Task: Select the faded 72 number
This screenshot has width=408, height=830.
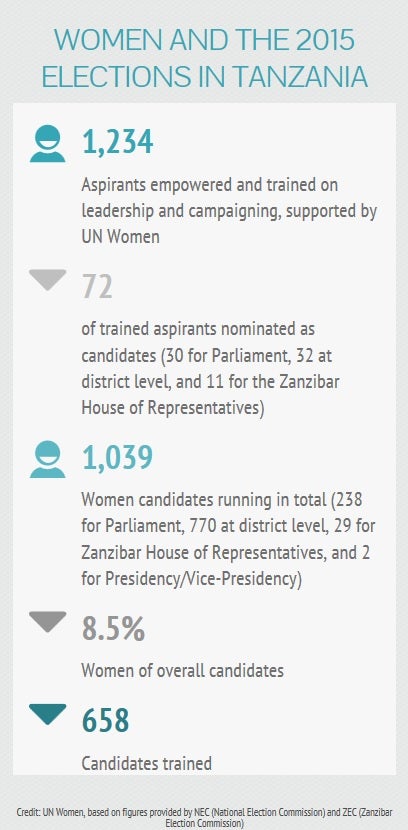Action: [x=97, y=287]
